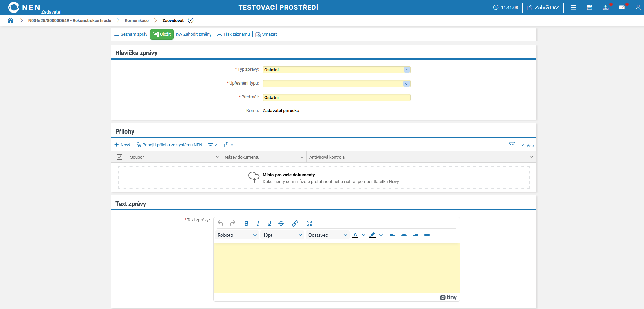Open the Roboto font family dropdown
The image size is (644, 309).
237,235
